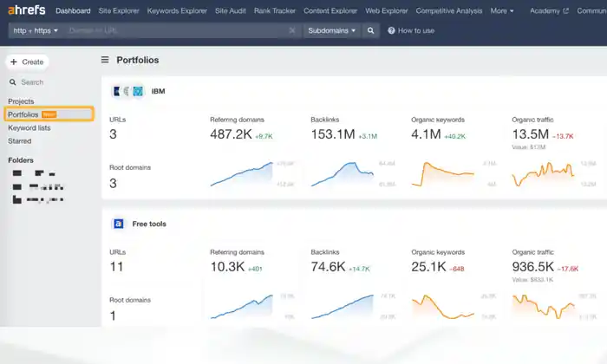Click Free tools backlinks value 74.6K
This screenshot has height=364, width=607.
329,267
